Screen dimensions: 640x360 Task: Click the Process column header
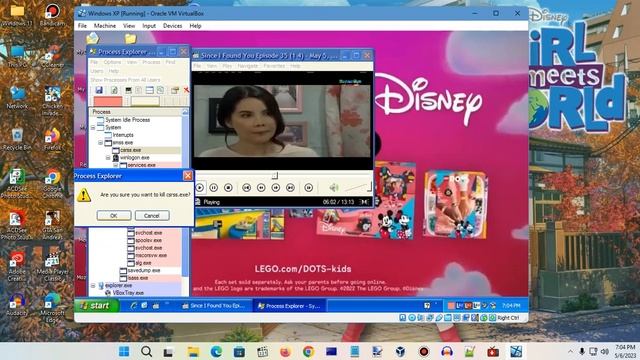tap(135, 112)
